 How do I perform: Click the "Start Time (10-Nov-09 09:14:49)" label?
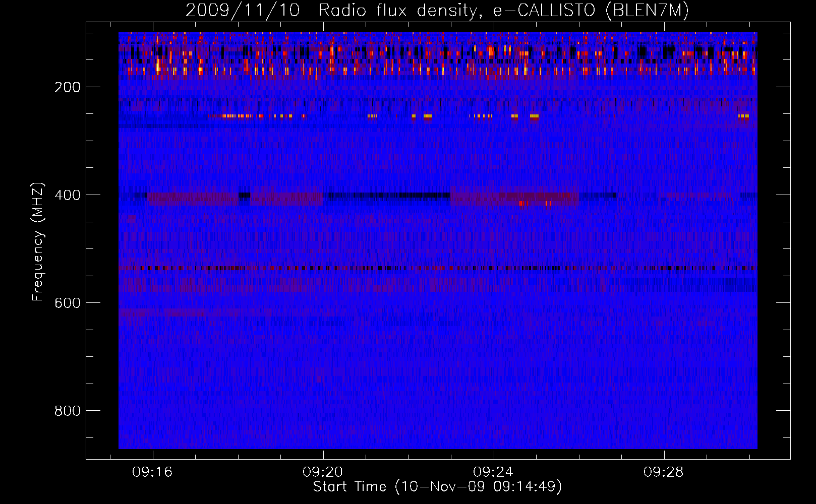pos(437,487)
